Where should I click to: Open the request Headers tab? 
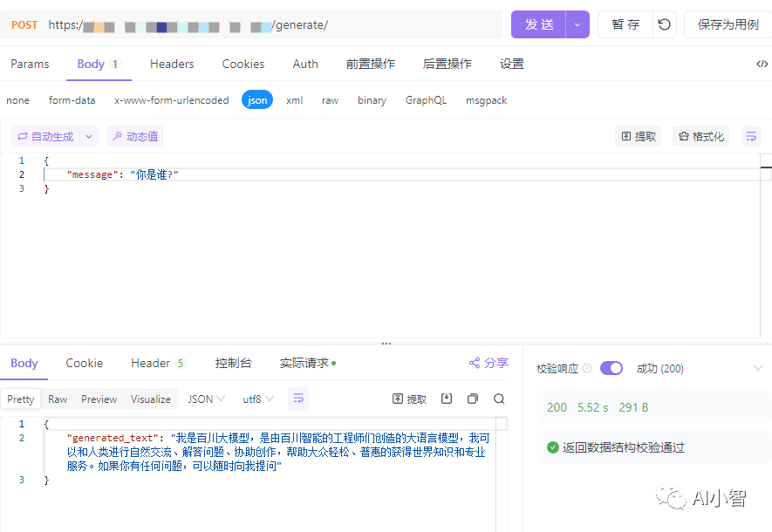pyautogui.click(x=172, y=64)
